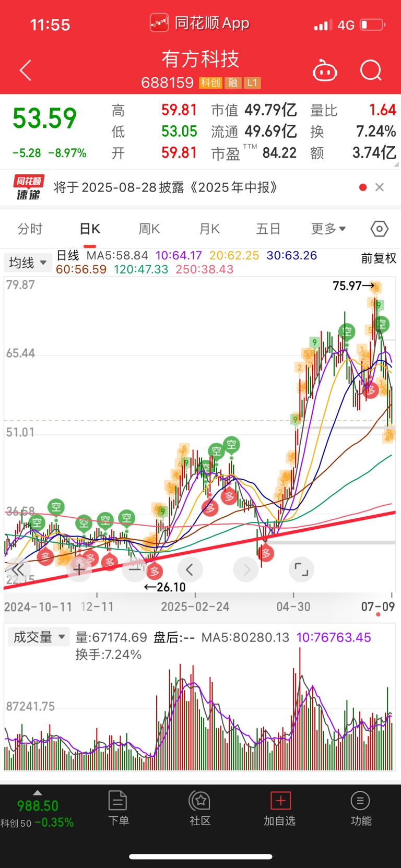Screen dimensions: 401x868
Task: Open 功能 functions menu
Action: (361, 808)
